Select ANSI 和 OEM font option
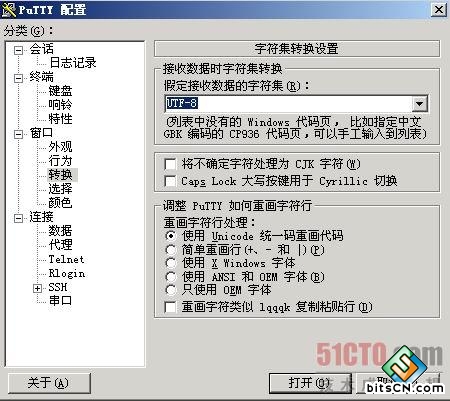 (x=170, y=277)
